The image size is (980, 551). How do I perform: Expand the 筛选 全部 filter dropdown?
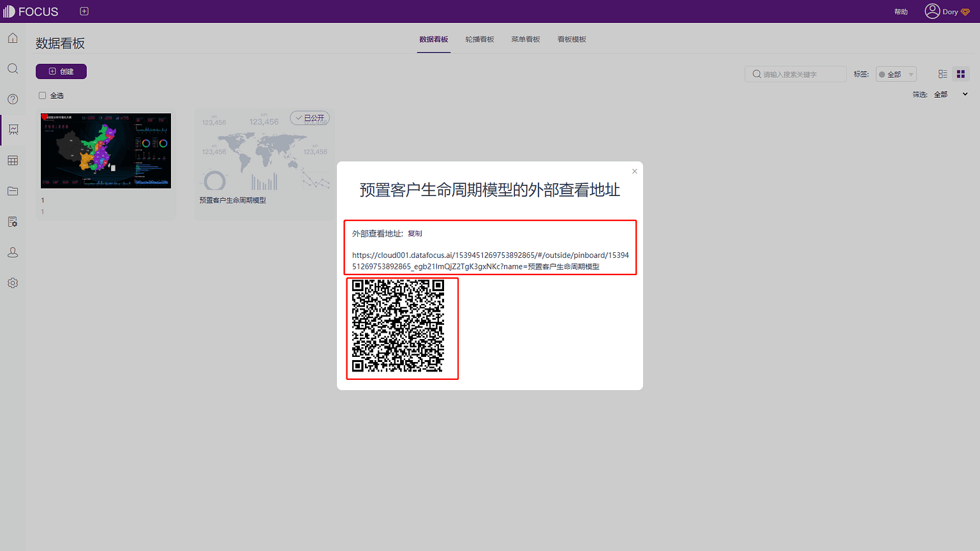tap(951, 94)
